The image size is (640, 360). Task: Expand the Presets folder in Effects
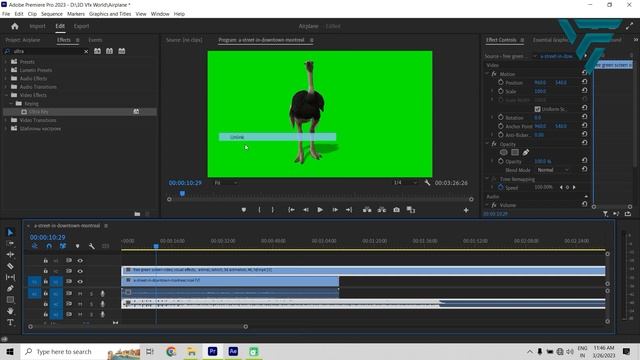[6, 62]
